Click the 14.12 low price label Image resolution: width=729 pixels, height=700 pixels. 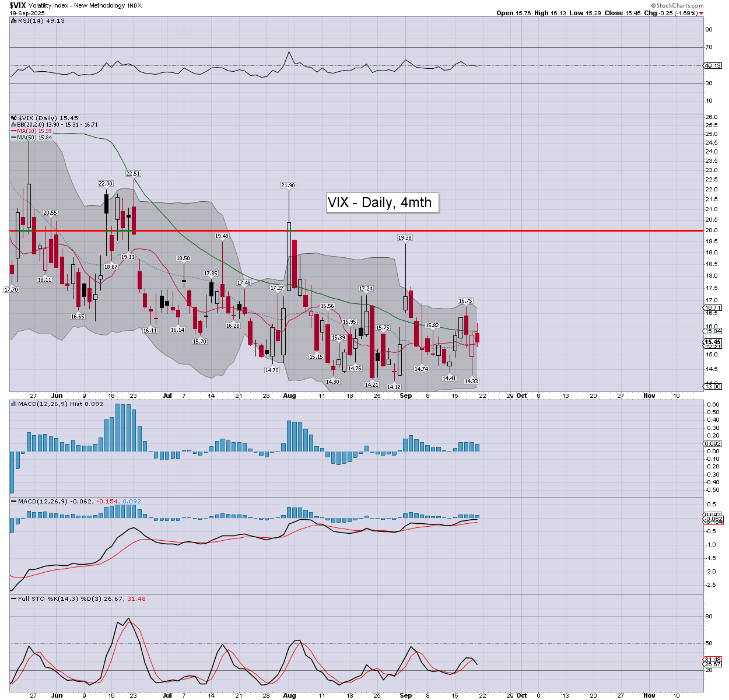click(394, 387)
